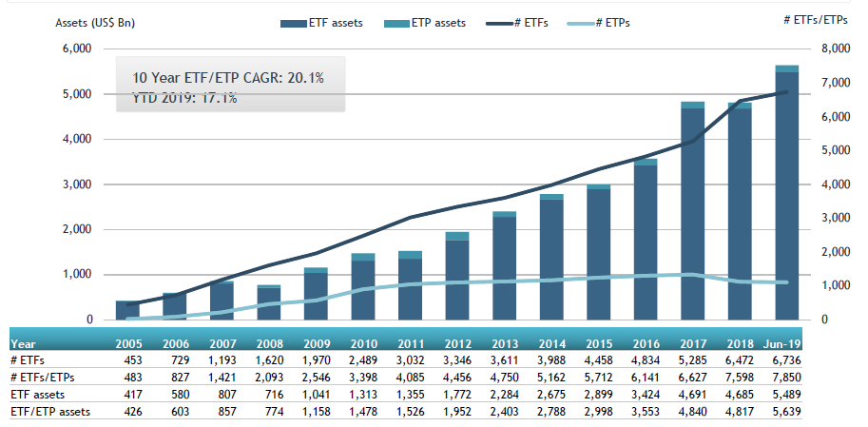
Task: Click the '4,750' cell for 2013
Action: click(505, 378)
